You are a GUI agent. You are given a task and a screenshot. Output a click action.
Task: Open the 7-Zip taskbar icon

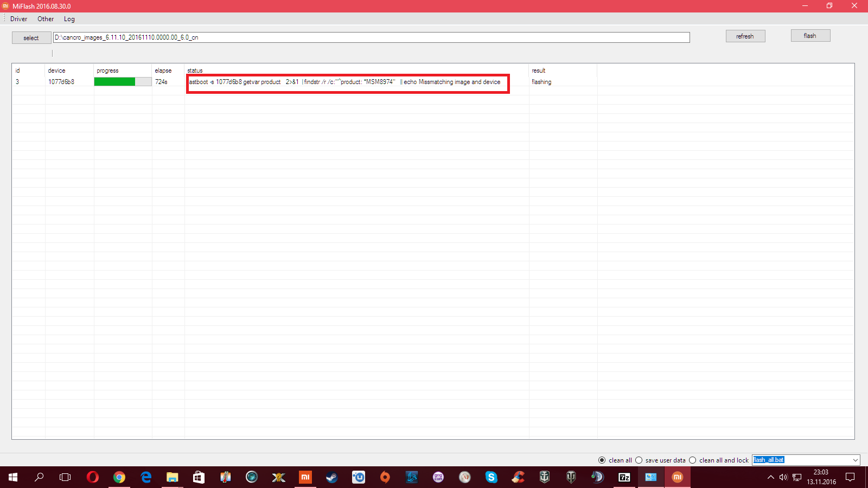tap(624, 477)
